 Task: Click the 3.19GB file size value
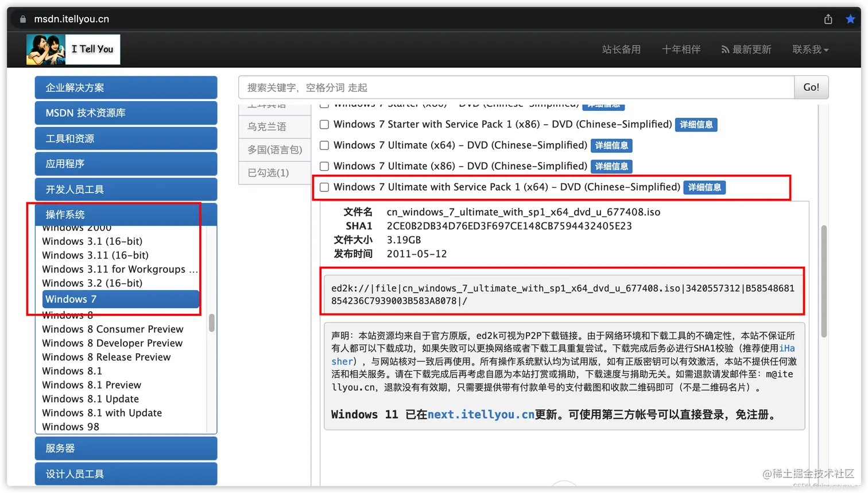pyautogui.click(x=404, y=240)
